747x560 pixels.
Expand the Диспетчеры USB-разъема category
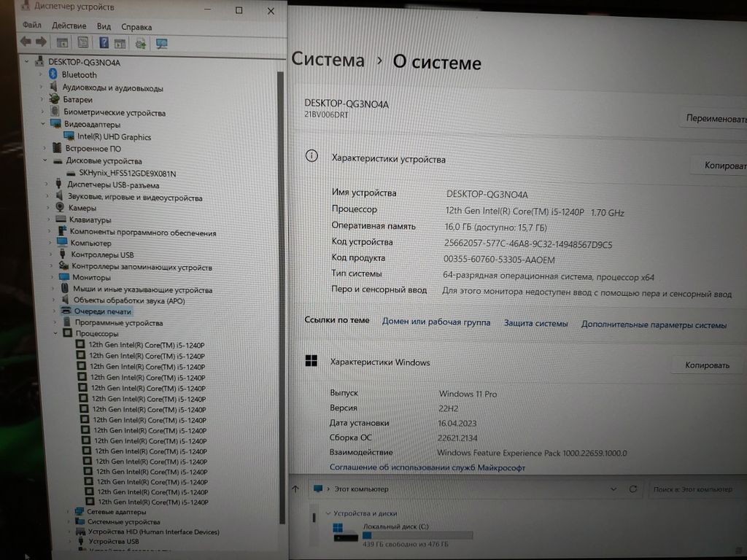[x=46, y=184]
